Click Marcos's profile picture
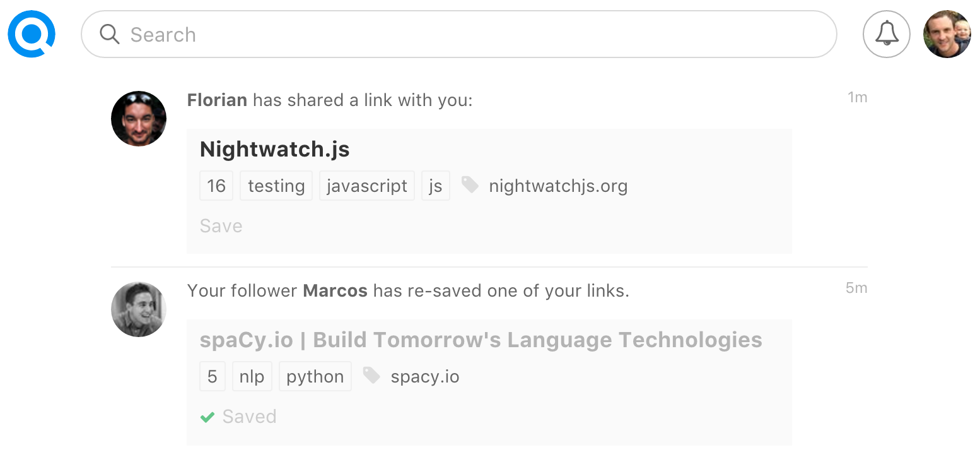This screenshot has height=457, width=980. point(139,309)
